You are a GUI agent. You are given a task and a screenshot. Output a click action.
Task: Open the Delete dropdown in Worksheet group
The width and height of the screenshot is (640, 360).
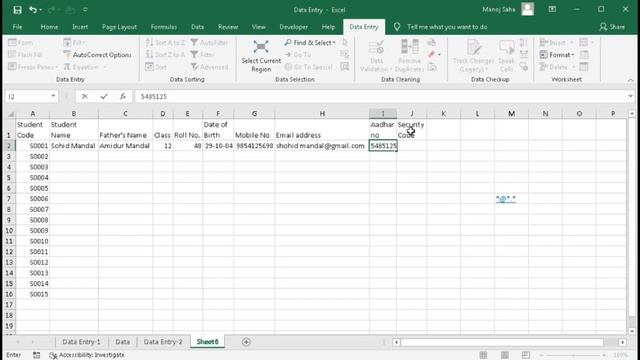coord(557,67)
